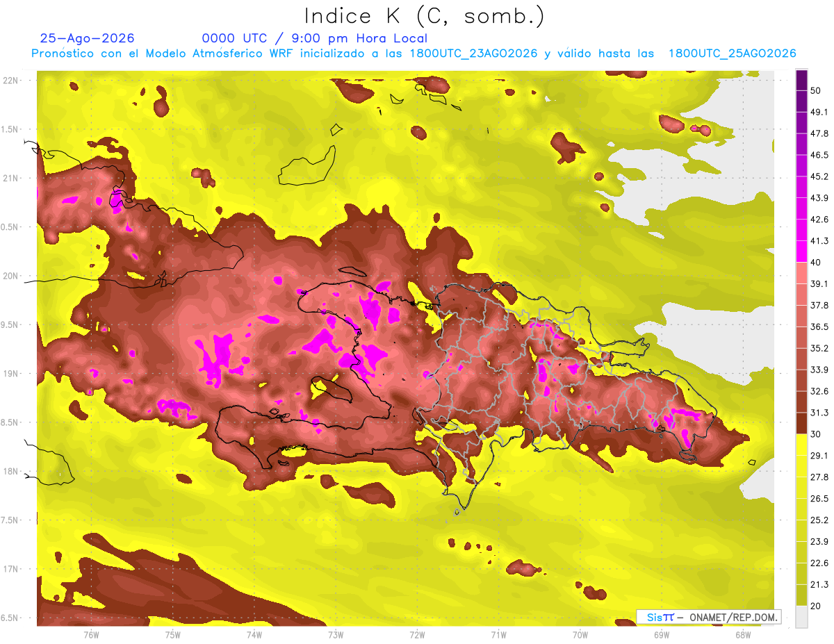
Task: Click the colorbar value '43.9'
Action: pos(819,198)
